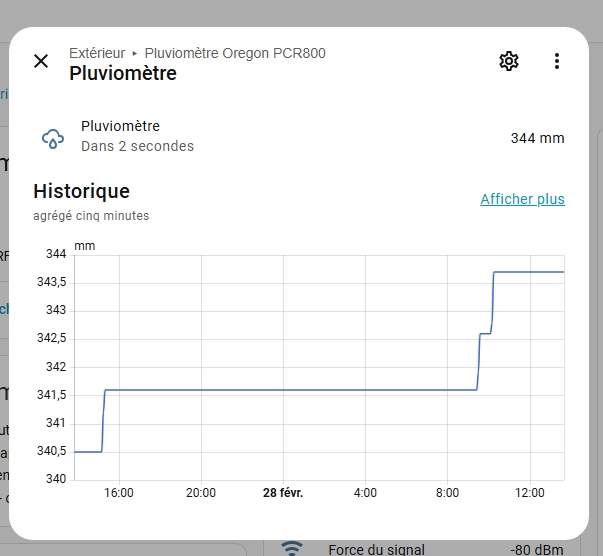Click the rainy cloud sensor icon
This screenshot has width=603, height=556.
click(52, 137)
